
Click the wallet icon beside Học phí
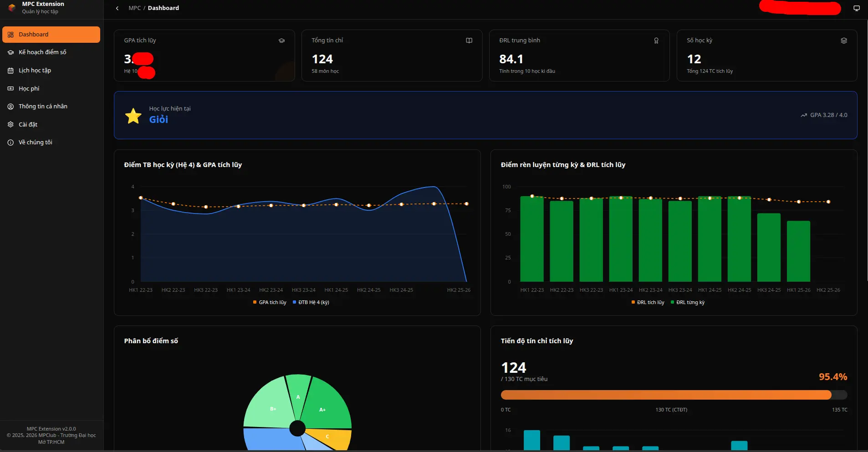point(10,88)
